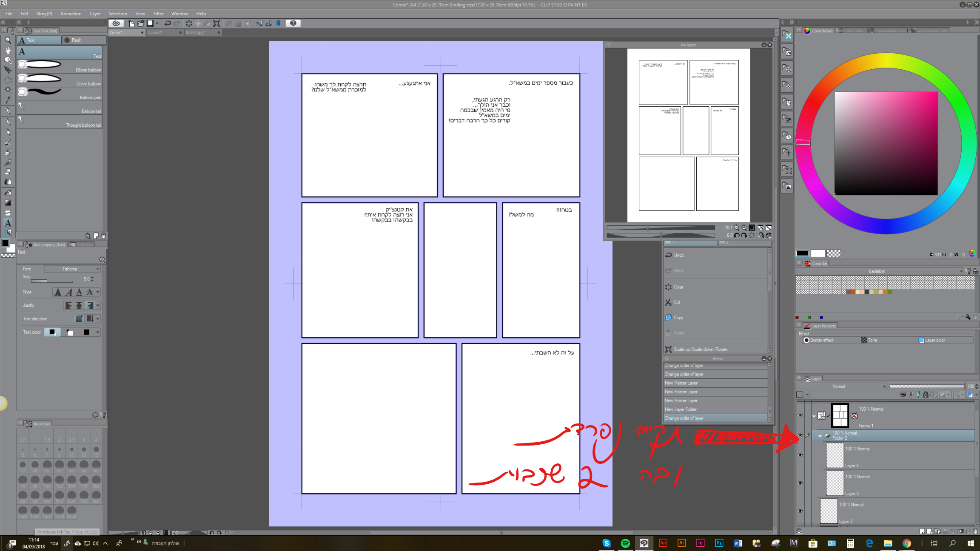Screen dimensions: 980x551
Task: Click the Scale up/Scale down/Rotate command
Action: [700, 349]
